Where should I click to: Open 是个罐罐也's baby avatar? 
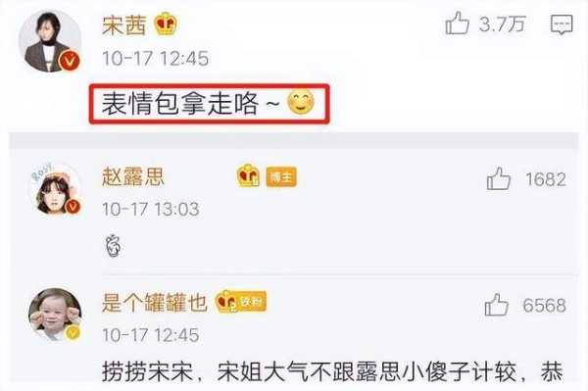55,315
